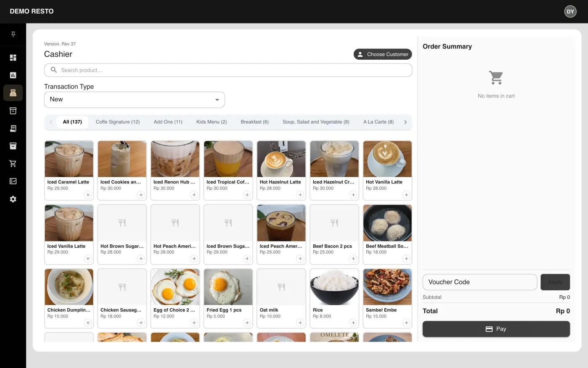
Task: Select the Hot Hazelnut Latte photo
Action: point(281,159)
